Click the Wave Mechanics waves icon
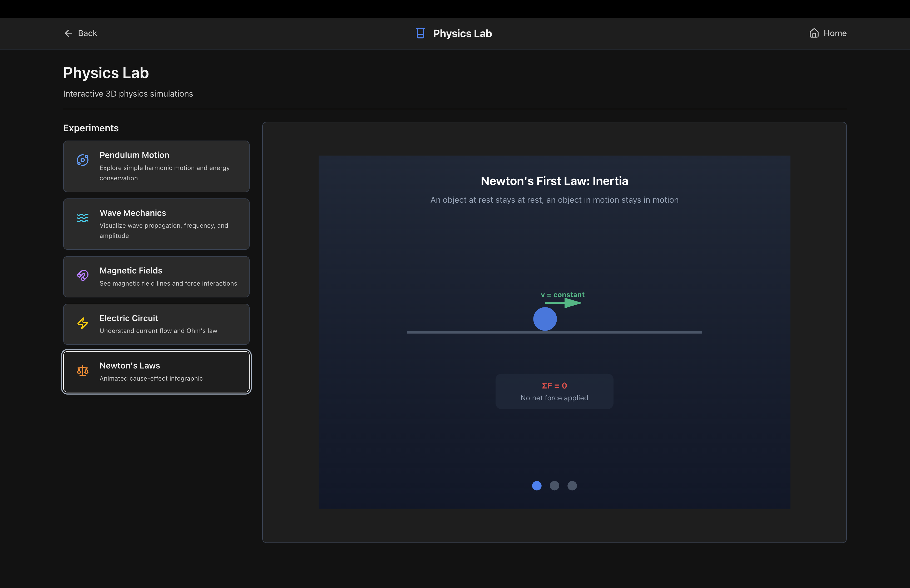The image size is (910, 588). [82, 218]
